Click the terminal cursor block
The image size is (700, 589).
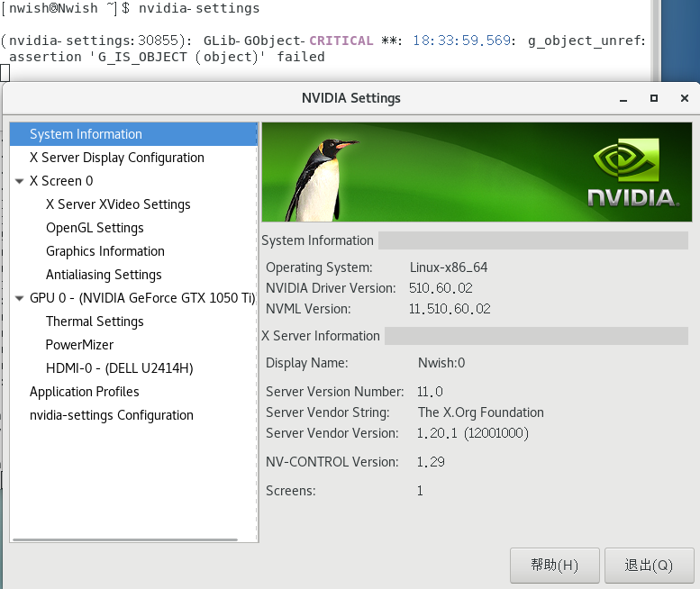tap(5, 73)
